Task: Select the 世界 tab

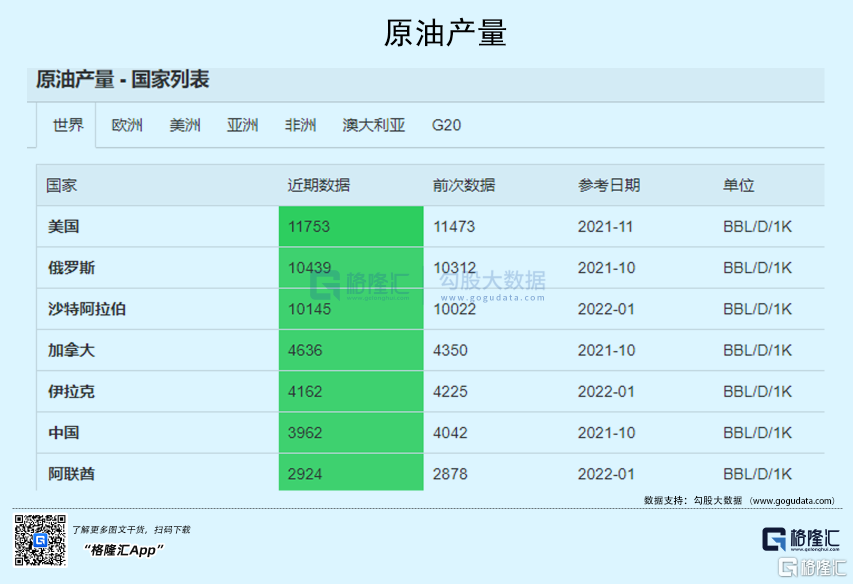Action: coord(68,126)
